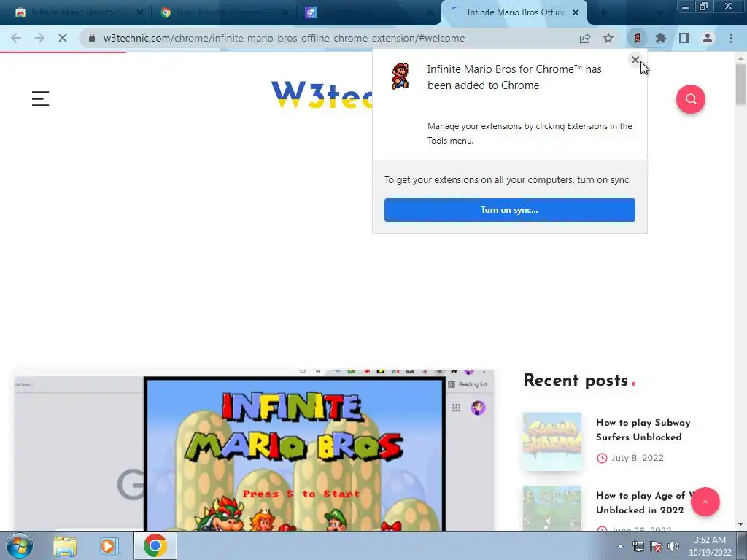Click the scroll-to-top red button
747x560 pixels.
tap(705, 502)
